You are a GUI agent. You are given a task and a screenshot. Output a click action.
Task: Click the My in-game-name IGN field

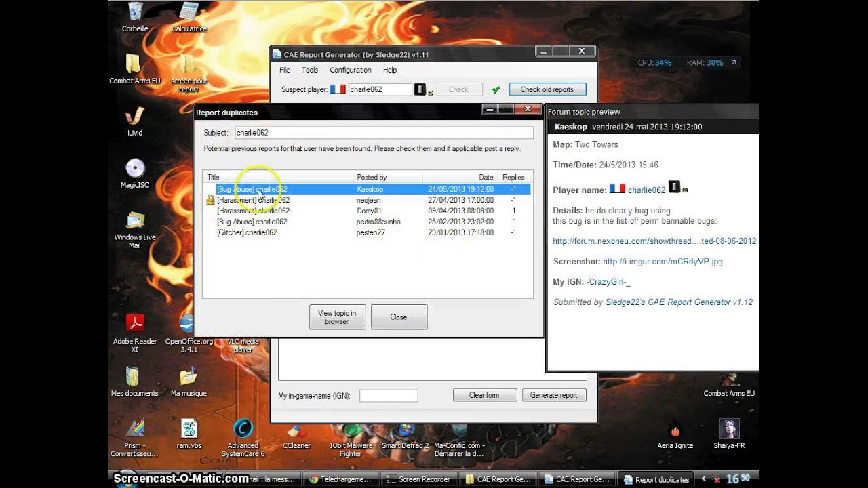(389, 395)
